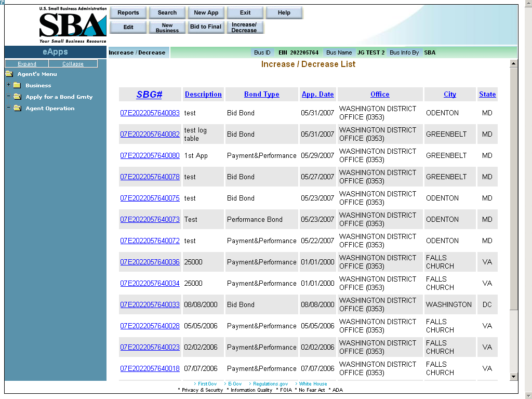Open the FOIA footer link
This screenshot has height=399, width=532.
point(286,390)
